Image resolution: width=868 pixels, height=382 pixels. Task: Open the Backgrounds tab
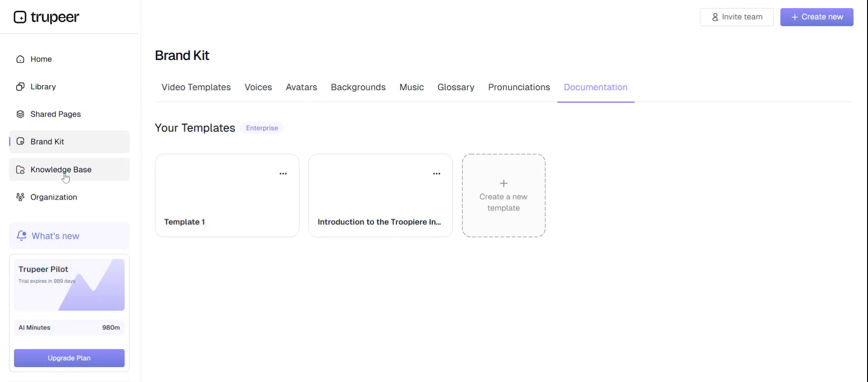(x=358, y=87)
